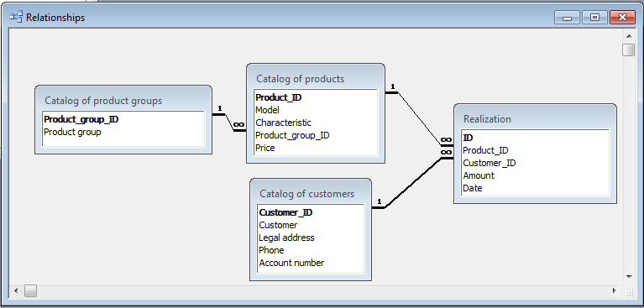Select the Catalog of products table header
644x308 pixels.
pyautogui.click(x=316, y=78)
